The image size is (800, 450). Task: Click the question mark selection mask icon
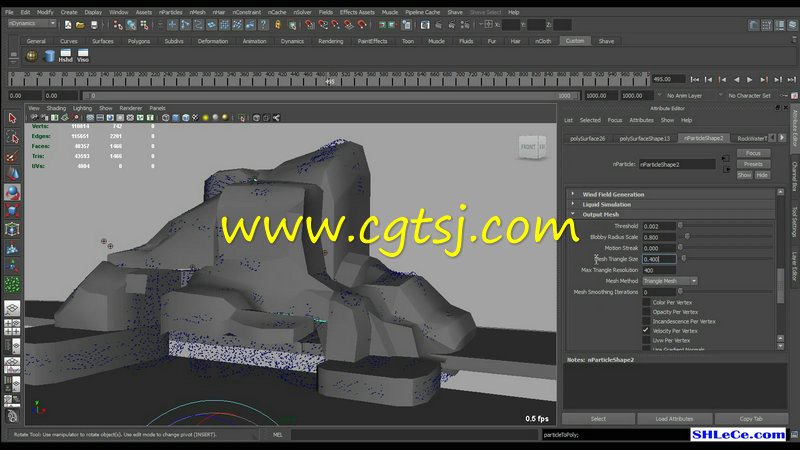click(263, 24)
